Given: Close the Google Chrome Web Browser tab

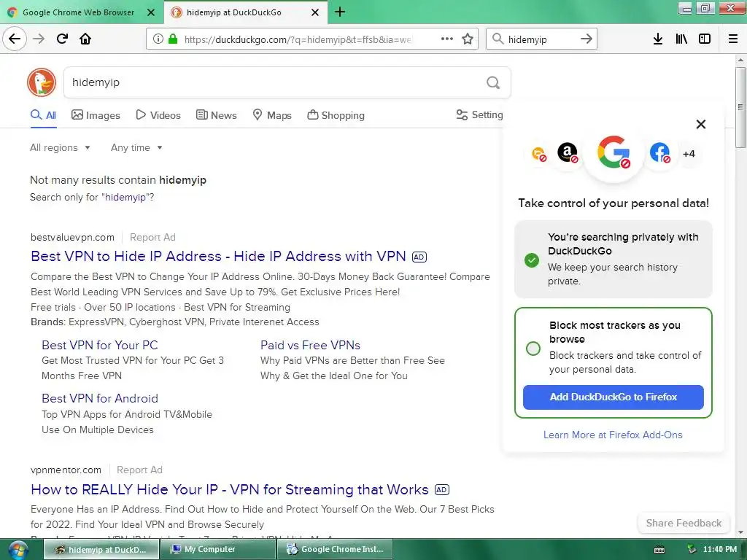Looking at the screenshot, I should click(151, 12).
